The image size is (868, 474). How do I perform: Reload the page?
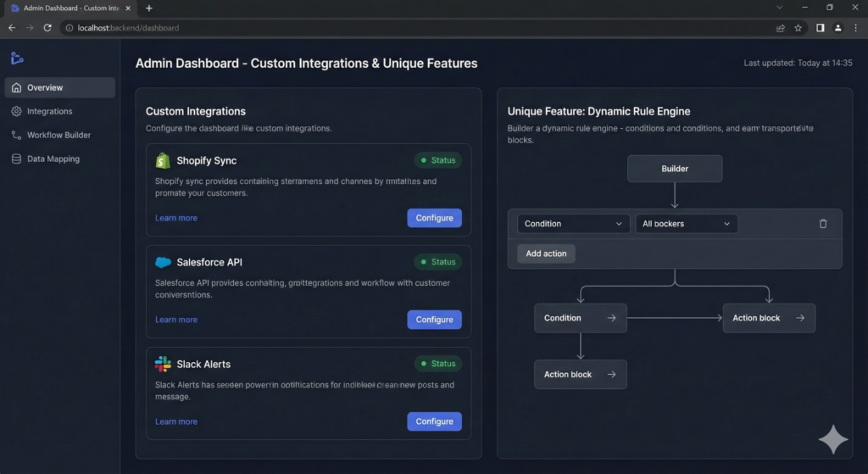click(x=47, y=28)
